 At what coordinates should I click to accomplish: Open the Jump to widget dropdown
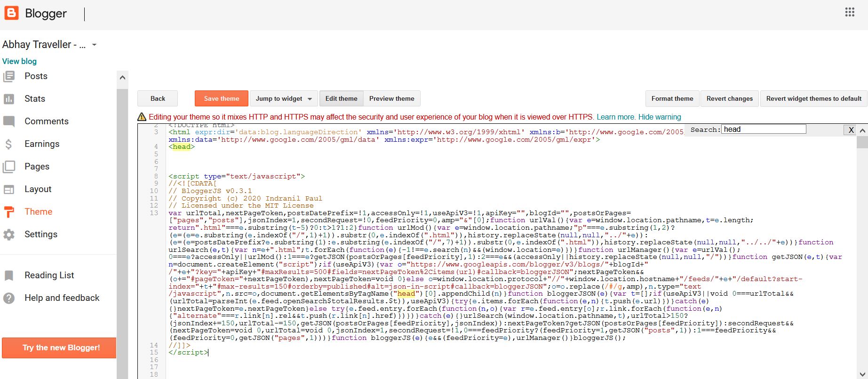(284, 98)
